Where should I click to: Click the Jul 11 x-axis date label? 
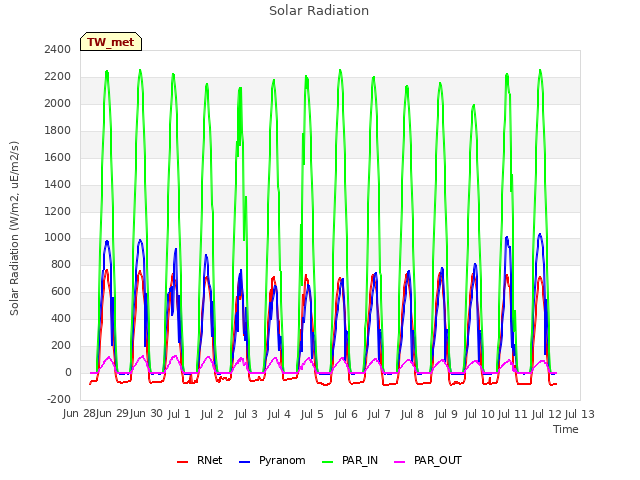pyautogui.click(x=513, y=414)
